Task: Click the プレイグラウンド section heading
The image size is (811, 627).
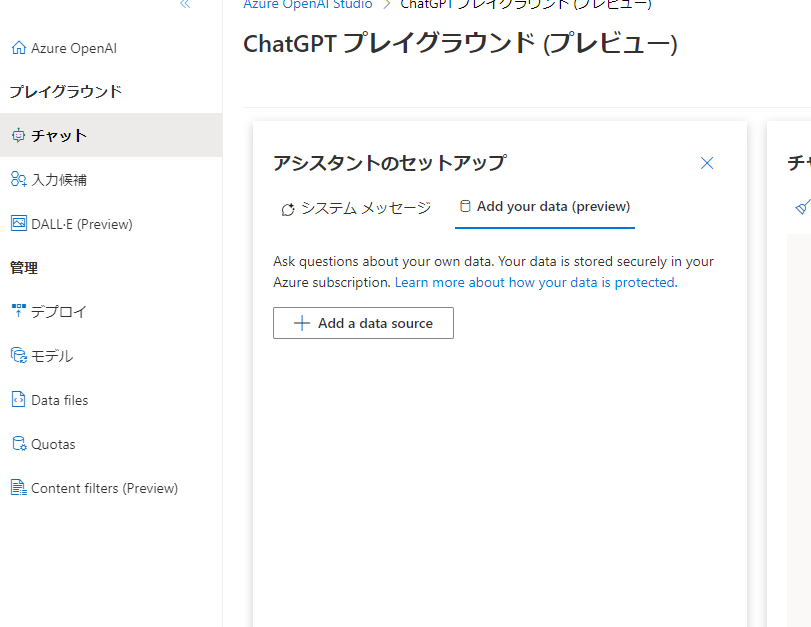Action: tap(66, 92)
